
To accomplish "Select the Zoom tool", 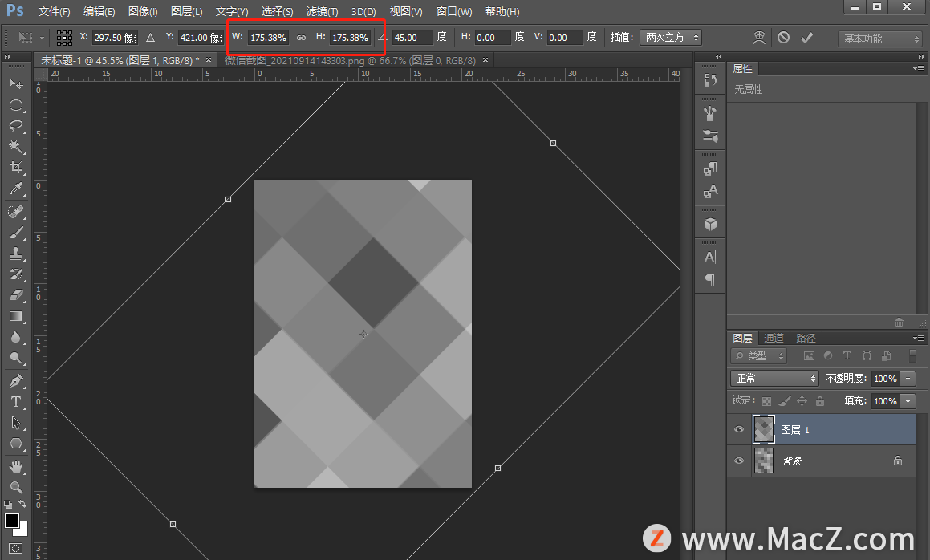I will point(16,488).
